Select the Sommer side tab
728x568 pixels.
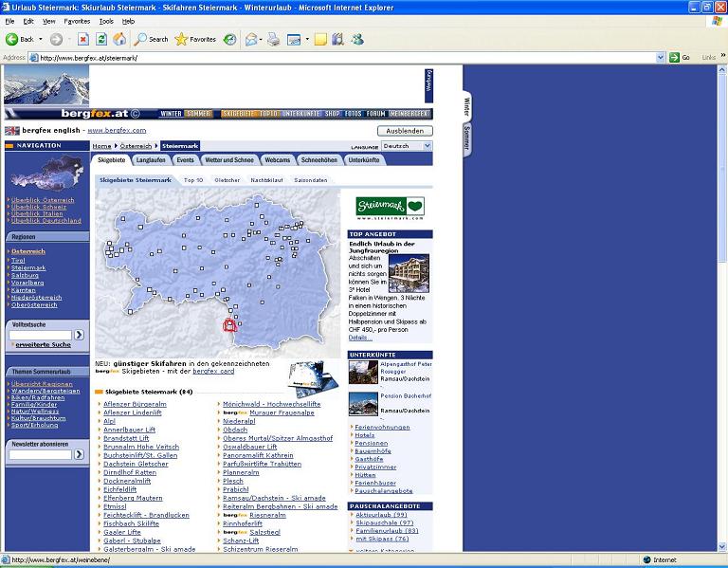pos(467,137)
